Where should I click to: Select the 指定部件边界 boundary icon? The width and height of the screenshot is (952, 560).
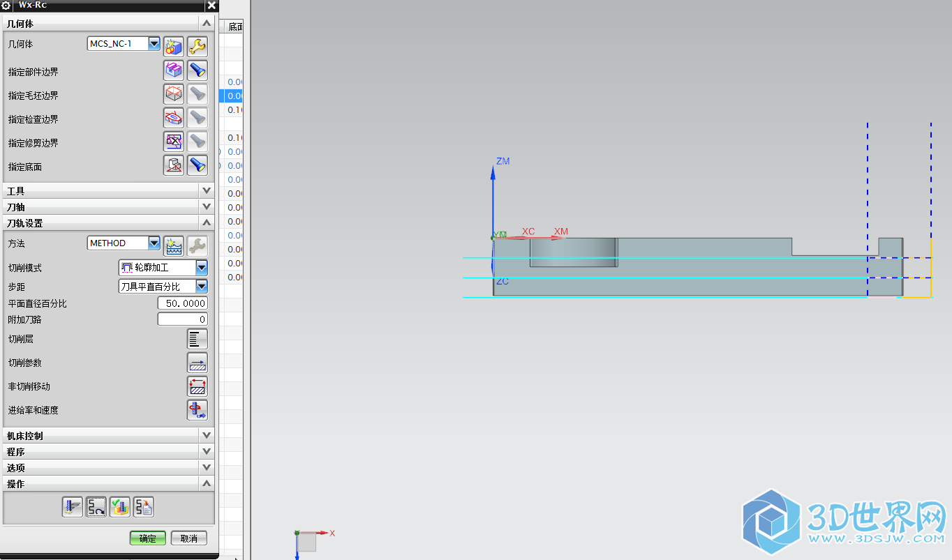click(x=173, y=70)
